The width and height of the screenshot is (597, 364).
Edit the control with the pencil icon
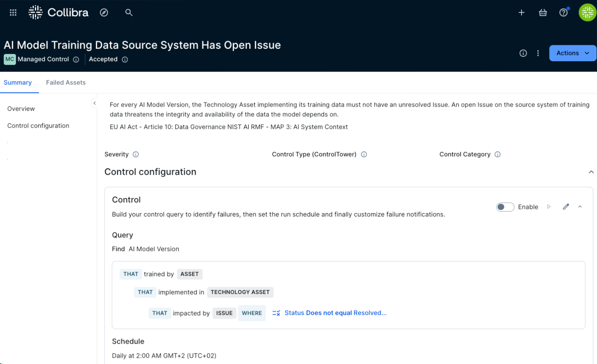tap(566, 207)
